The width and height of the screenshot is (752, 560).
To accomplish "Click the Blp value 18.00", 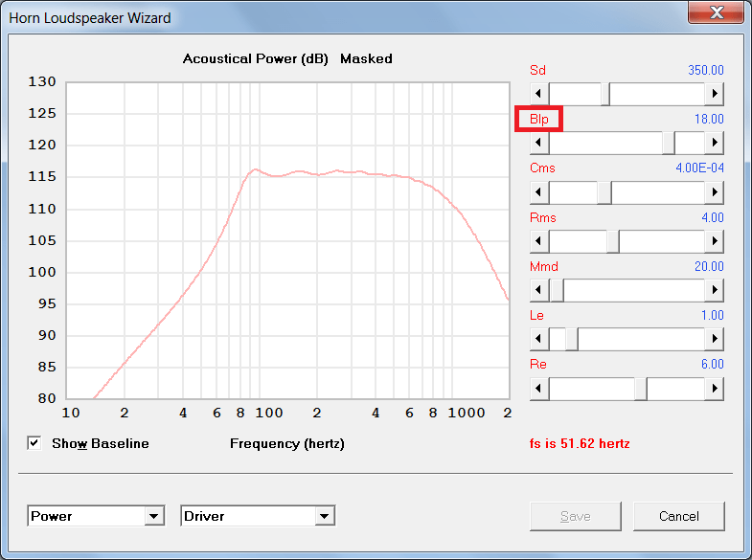I will coord(709,119).
